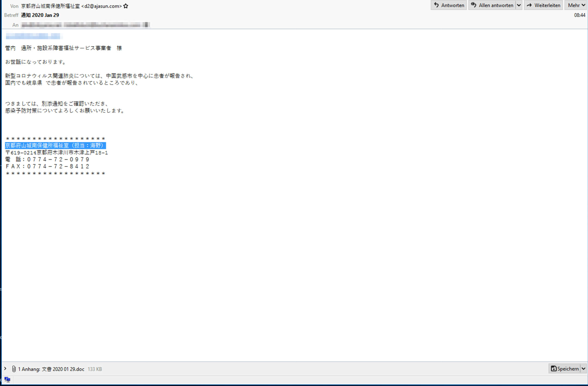Click the Antworten reply button

449,5
